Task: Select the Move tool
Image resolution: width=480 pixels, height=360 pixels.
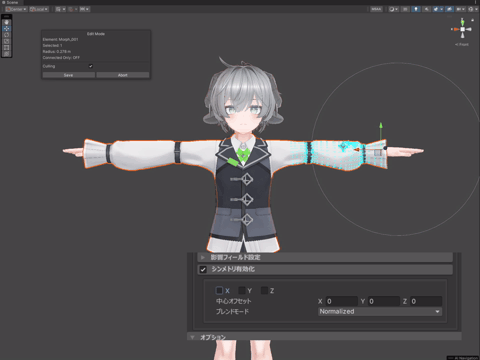Action: click(x=7, y=28)
